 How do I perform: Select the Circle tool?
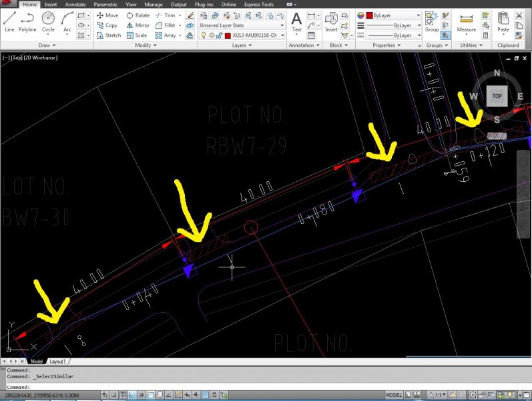[x=48, y=22]
